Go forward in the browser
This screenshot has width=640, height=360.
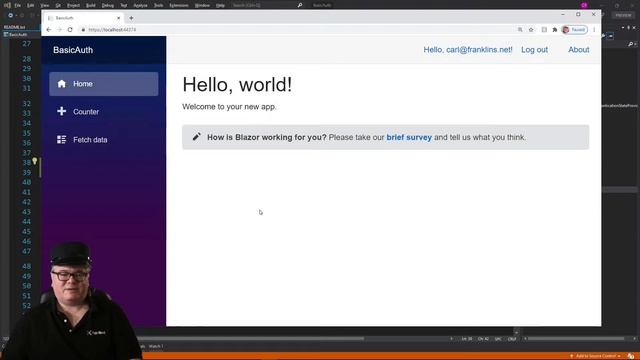tap(59, 29)
